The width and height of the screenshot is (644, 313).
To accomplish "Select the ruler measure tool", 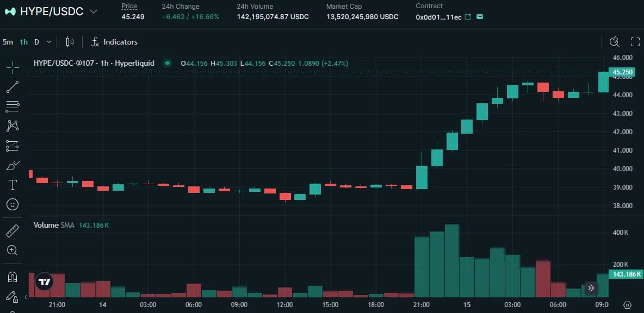I will pos(13,231).
